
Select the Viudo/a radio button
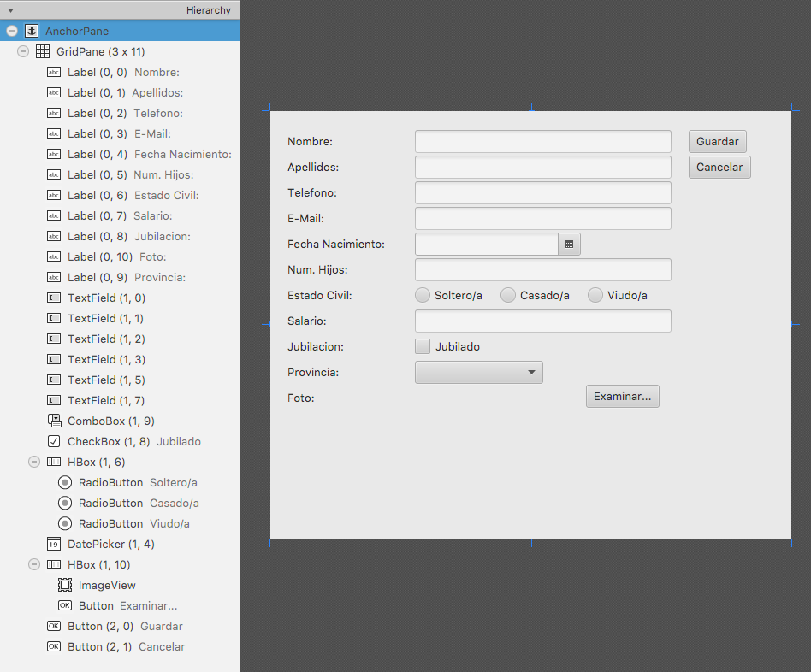pos(595,295)
